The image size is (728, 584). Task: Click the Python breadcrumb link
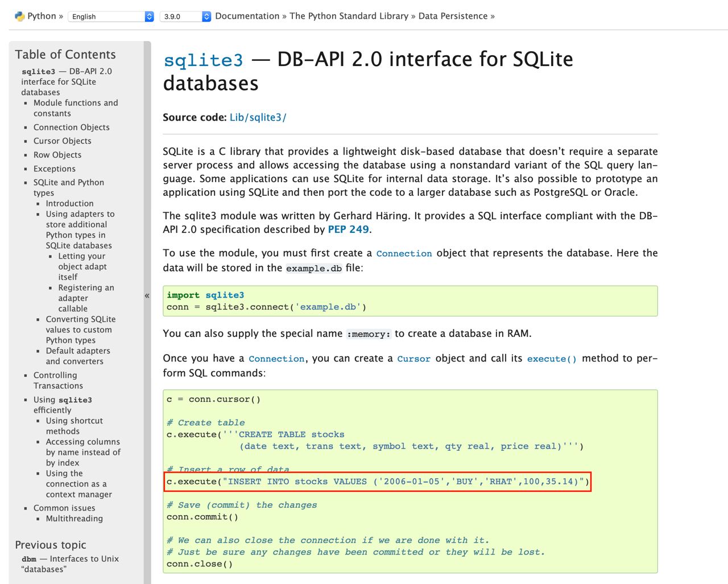click(42, 16)
